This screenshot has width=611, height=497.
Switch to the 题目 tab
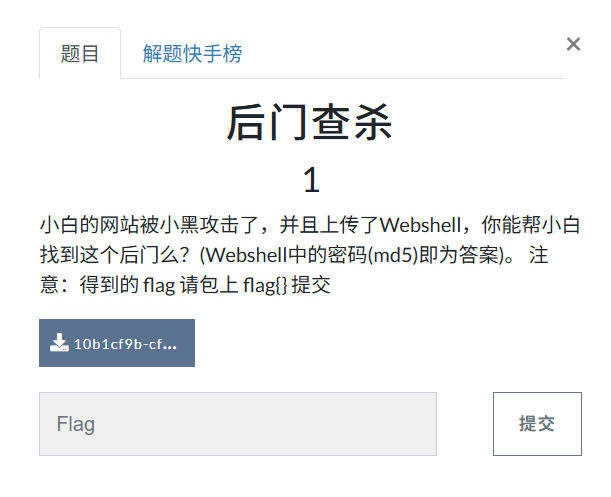[80, 53]
